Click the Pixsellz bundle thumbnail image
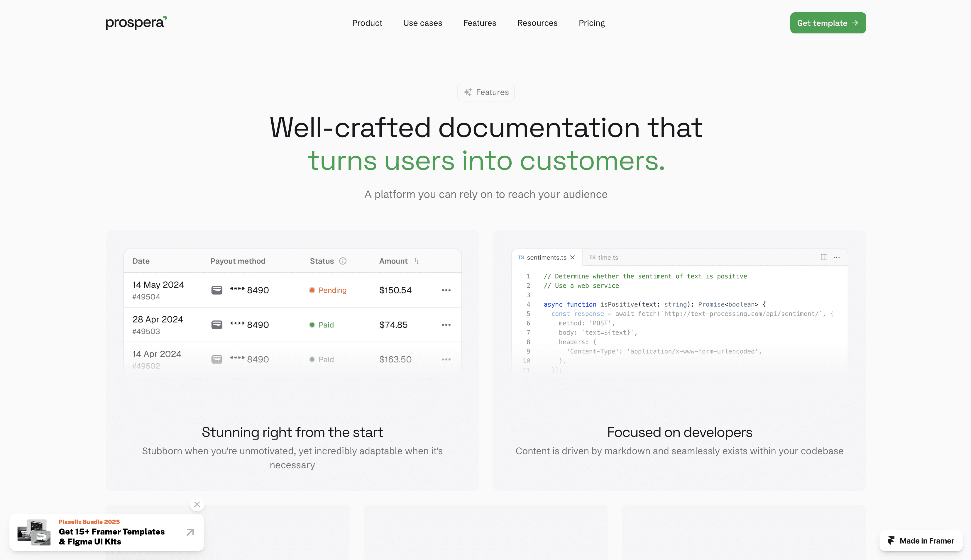This screenshot has width=971, height=560. click(x=34, y=532)
